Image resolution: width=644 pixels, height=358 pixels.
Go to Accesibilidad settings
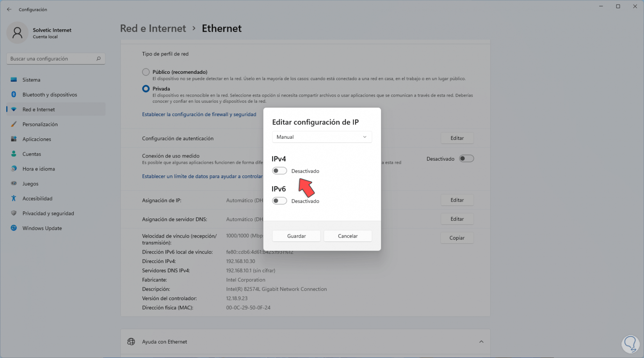(x=37, y=199)
